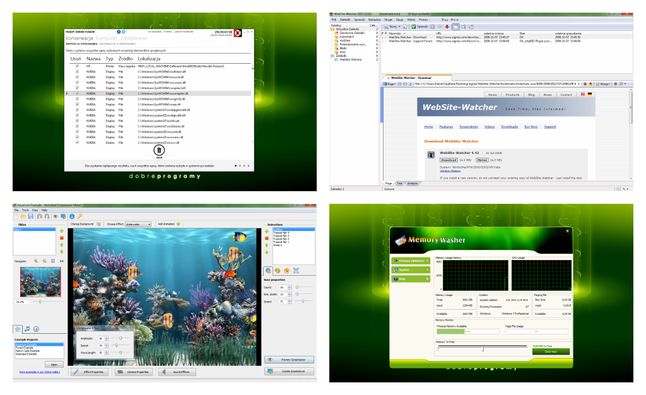Screen dimensions: 646x395
Task: Open the dropdown arrow next to Nowy
Action: tap(399, 26)
